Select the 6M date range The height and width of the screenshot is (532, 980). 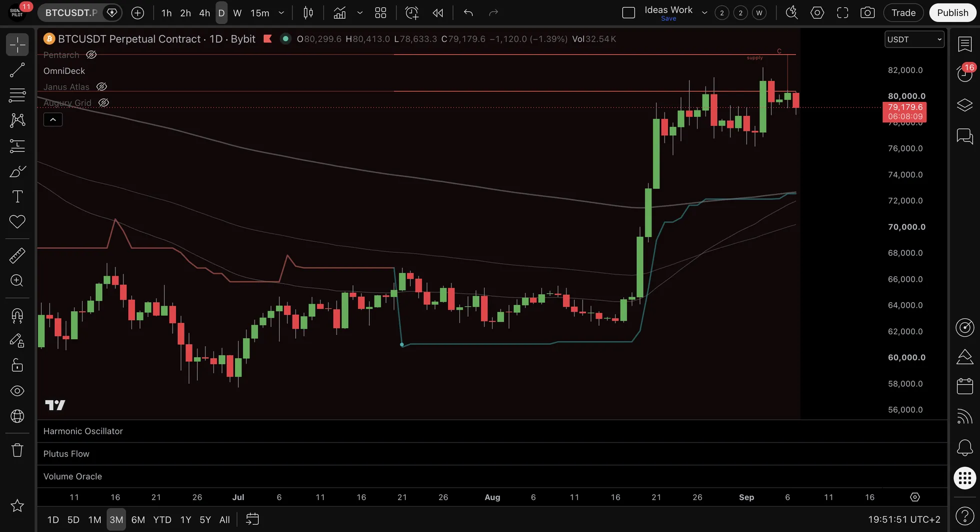click(138, 520)
